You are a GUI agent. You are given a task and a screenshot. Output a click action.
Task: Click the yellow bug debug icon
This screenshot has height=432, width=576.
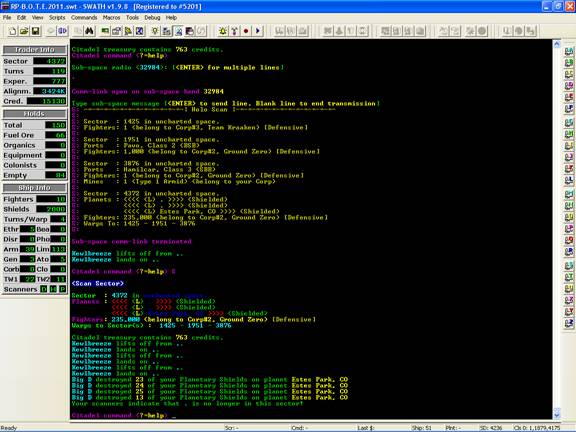[x=223, y=31]
